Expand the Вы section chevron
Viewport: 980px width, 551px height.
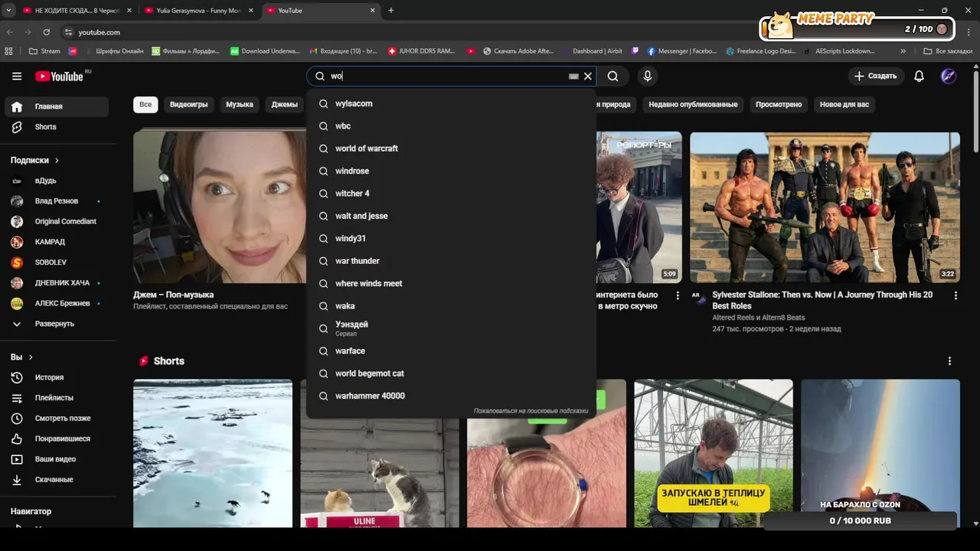[31, 357]
